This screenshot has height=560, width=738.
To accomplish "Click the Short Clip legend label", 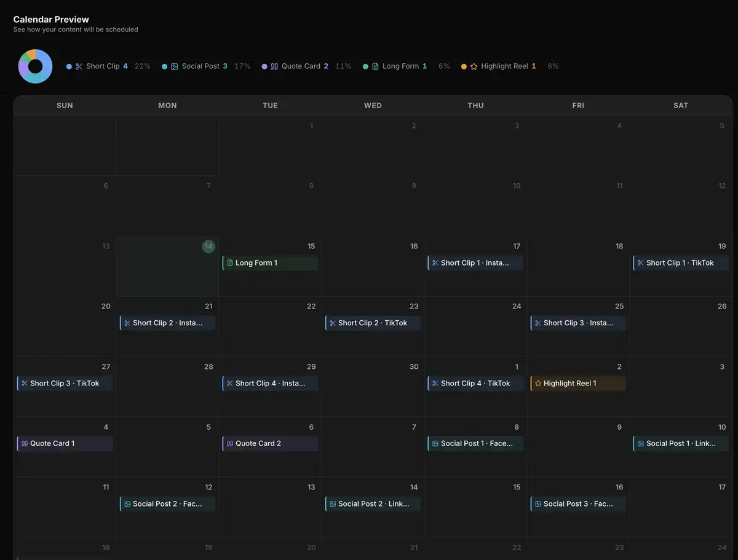I will pos(103,66).
